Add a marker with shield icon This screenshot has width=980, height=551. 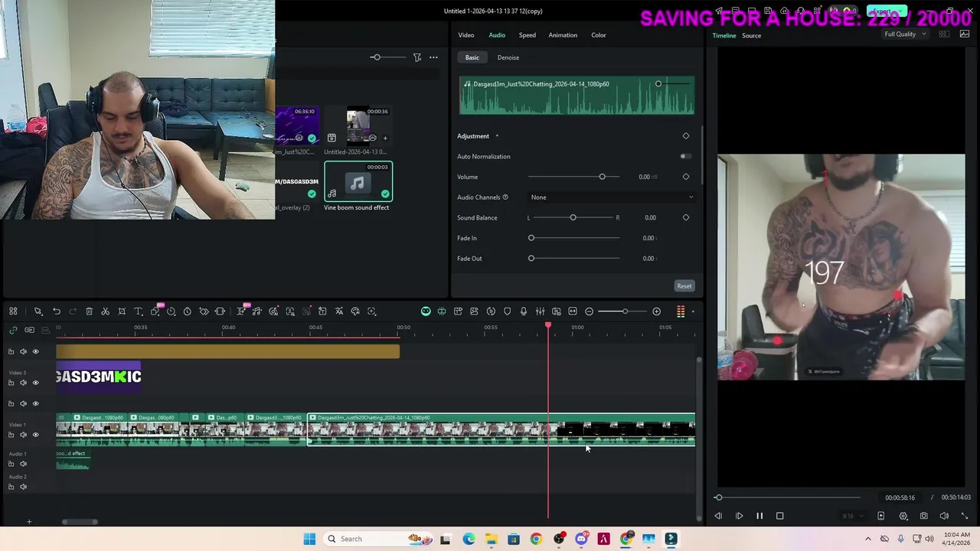pyautogui.click(x=507, y=311)
